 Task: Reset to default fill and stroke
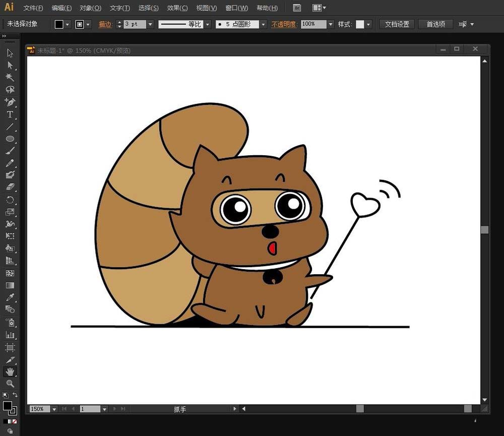click(x=5, y=395)
